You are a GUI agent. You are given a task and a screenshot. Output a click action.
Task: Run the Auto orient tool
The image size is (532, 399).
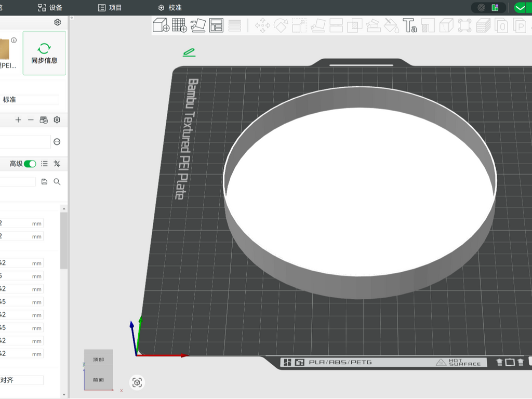[x=198, y=25]
